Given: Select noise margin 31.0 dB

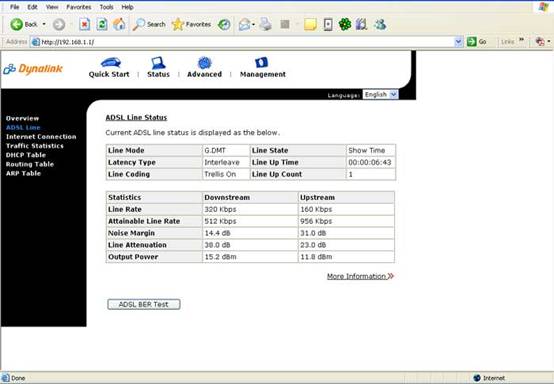Looking at the screenshot, I should (313, 233).
